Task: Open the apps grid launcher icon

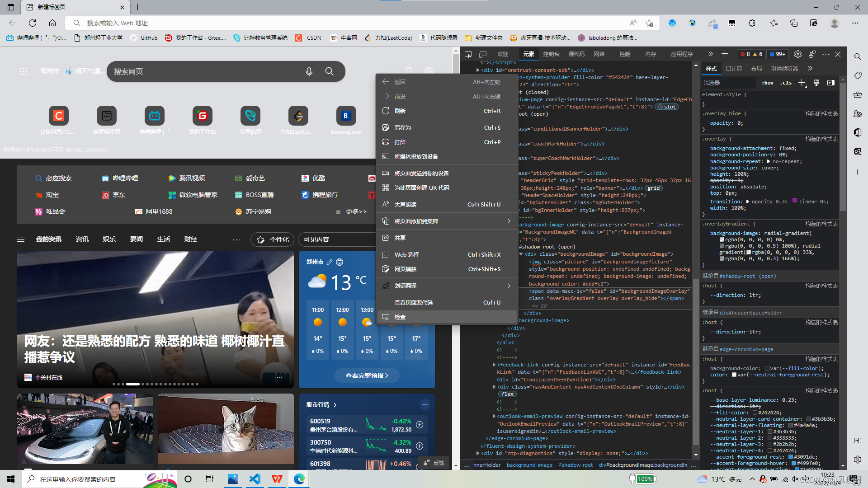Action: pos(24,71)
